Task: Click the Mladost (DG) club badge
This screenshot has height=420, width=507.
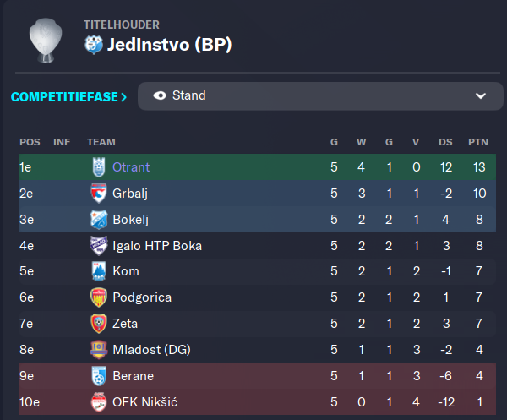Action: tap(99, 350)
